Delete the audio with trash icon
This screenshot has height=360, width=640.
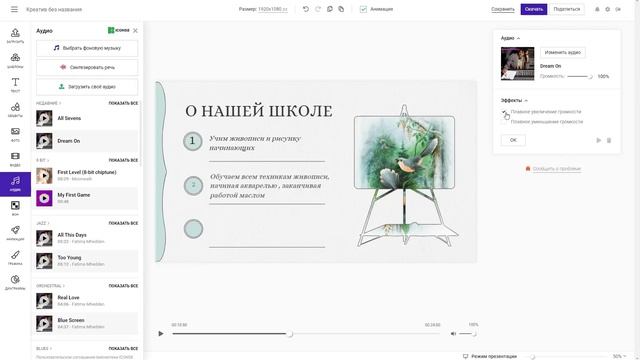tap(609, 140)
